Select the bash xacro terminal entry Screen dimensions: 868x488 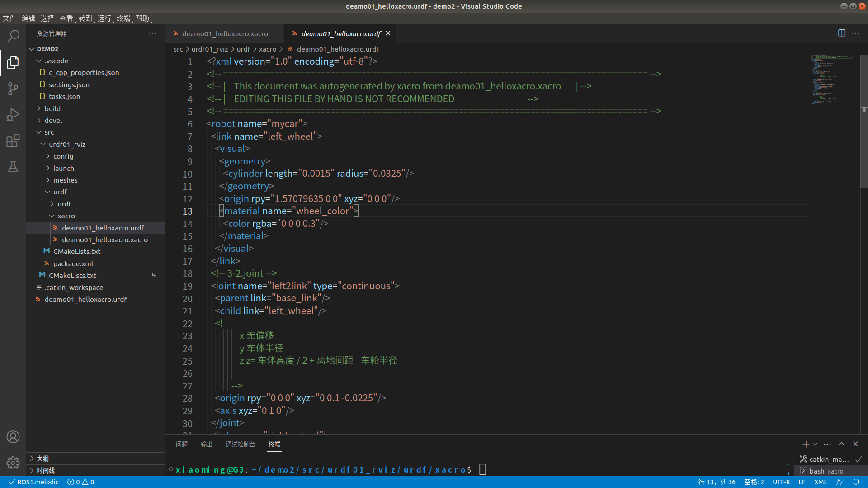point(826,471)
